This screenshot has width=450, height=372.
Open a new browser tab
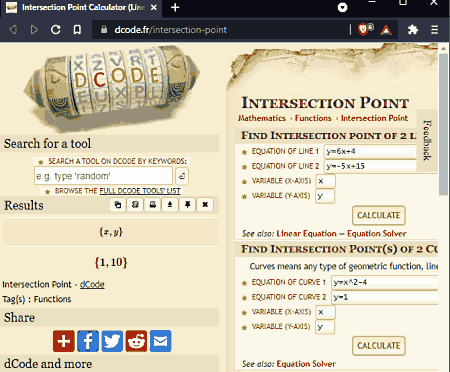175,7
